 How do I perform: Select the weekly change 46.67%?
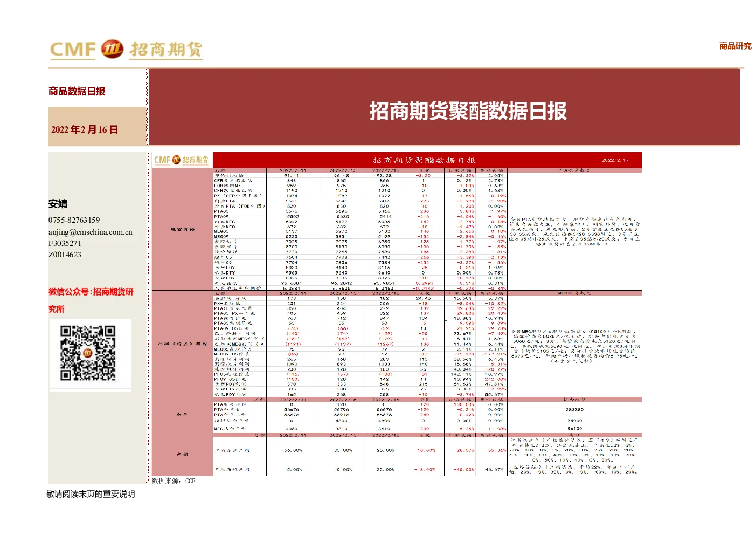coord(494,469)
